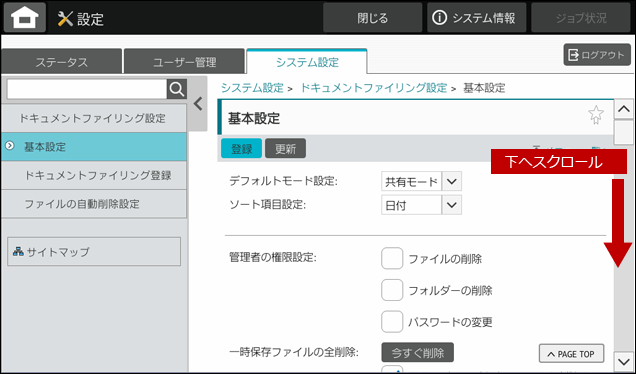This screenshot has height=374, width=636.
Task: Click the scrollbar up arrow
Action: 623,109
